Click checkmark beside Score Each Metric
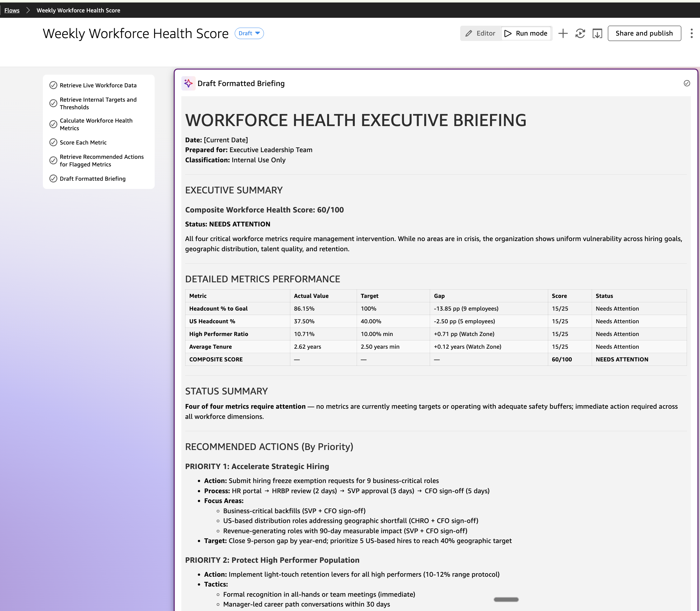Screen dimensions: 700x611 [x=53, y=143]
